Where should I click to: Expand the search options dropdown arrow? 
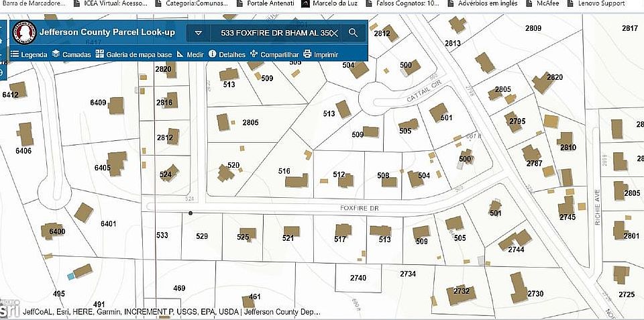(199, 33)
